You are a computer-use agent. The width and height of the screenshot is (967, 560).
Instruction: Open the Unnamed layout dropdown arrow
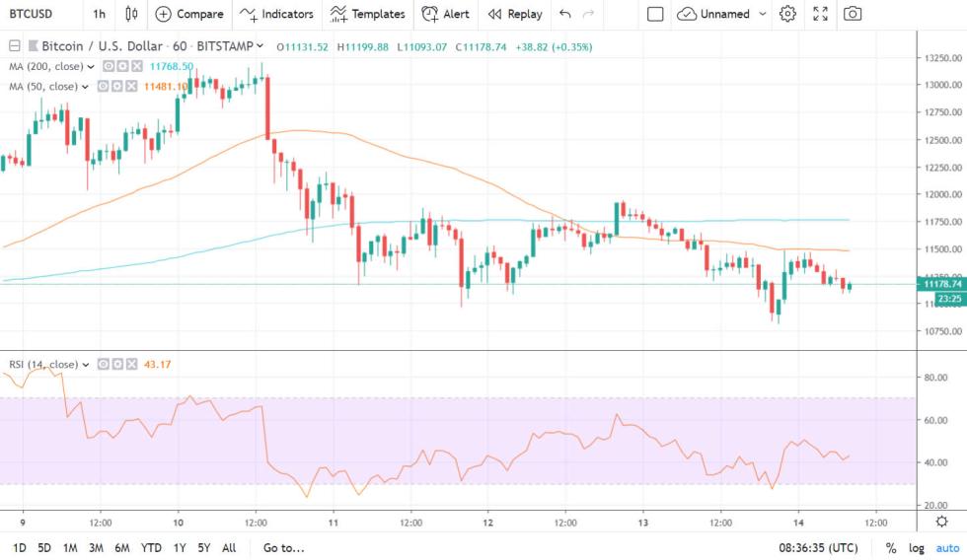(763, 14)
